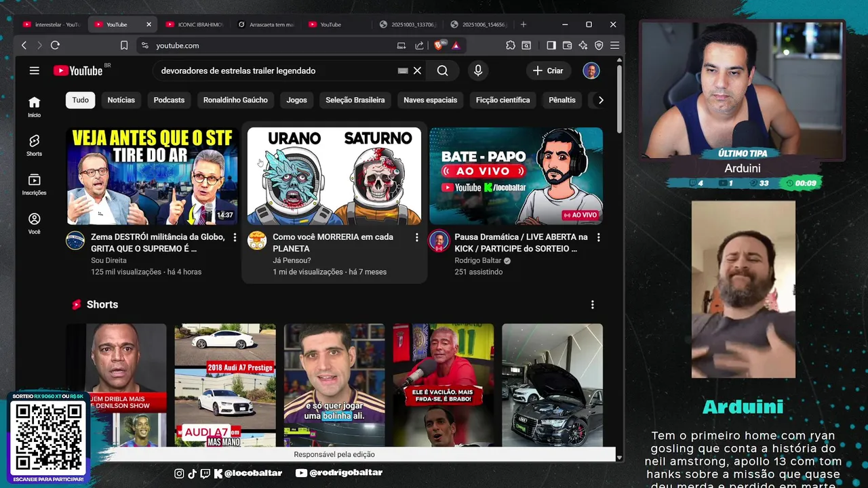The height and width of the screenshot is (488, 868).
Task: Open the Criar create menu
Action: [548, 70]
